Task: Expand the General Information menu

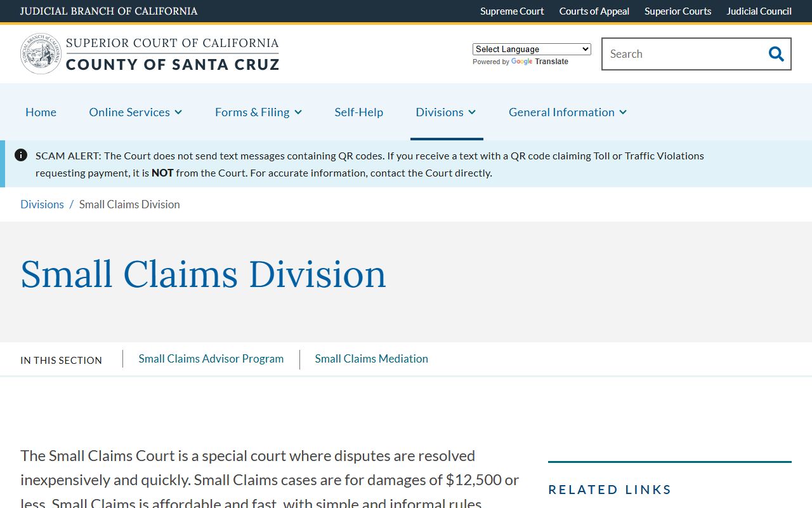Action: click(568, 112)
